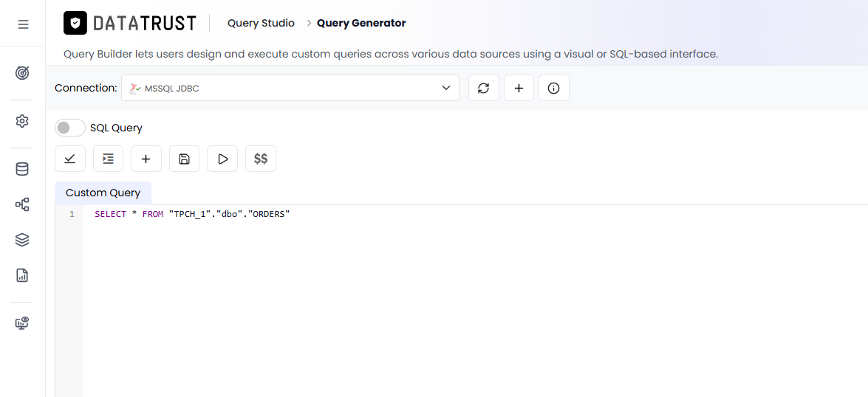Click the SQL Query label
Image resolution: width=868 pixels, height=397 pixels.
[116, 128]
